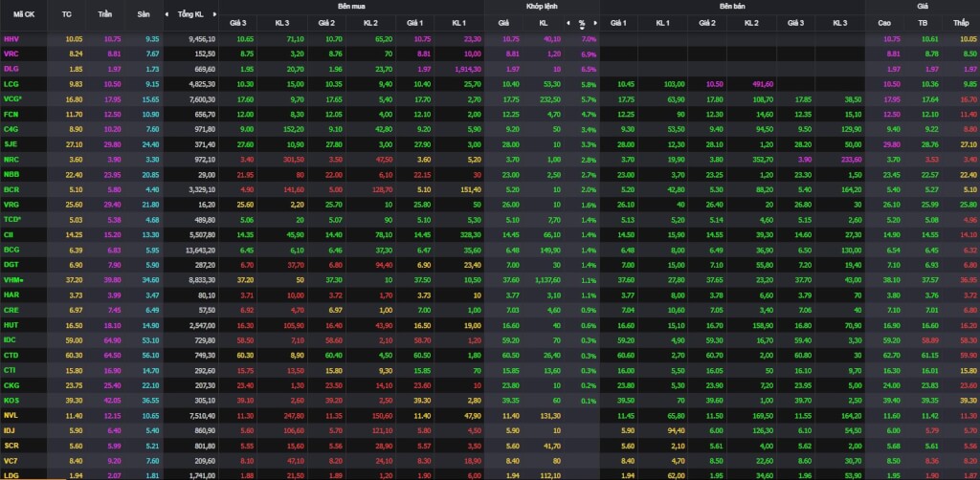Select the CKG stock symbol
Screen dimensions: 980x480
click(11, 384)
